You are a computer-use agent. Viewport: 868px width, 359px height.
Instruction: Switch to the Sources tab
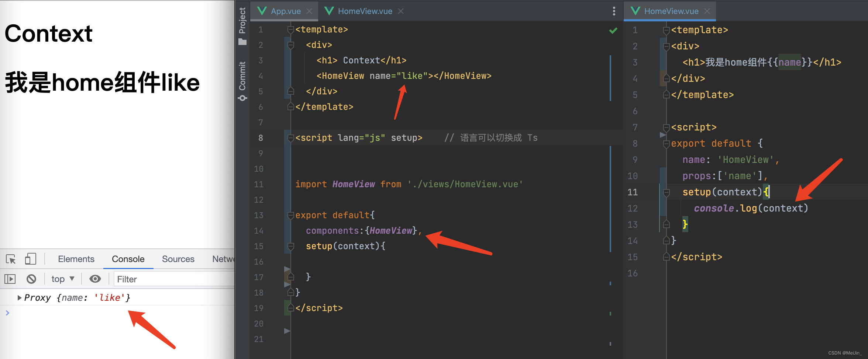[x=178, y=259]
